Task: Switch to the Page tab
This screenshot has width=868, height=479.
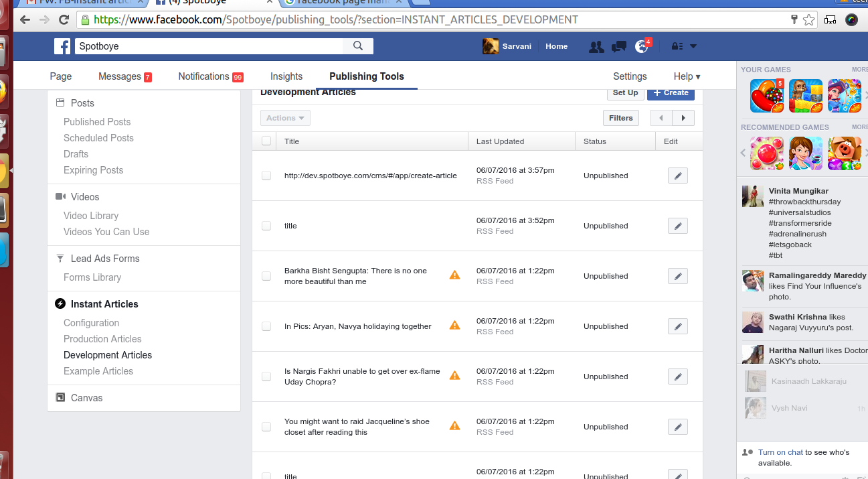Action: pos(61,76)
